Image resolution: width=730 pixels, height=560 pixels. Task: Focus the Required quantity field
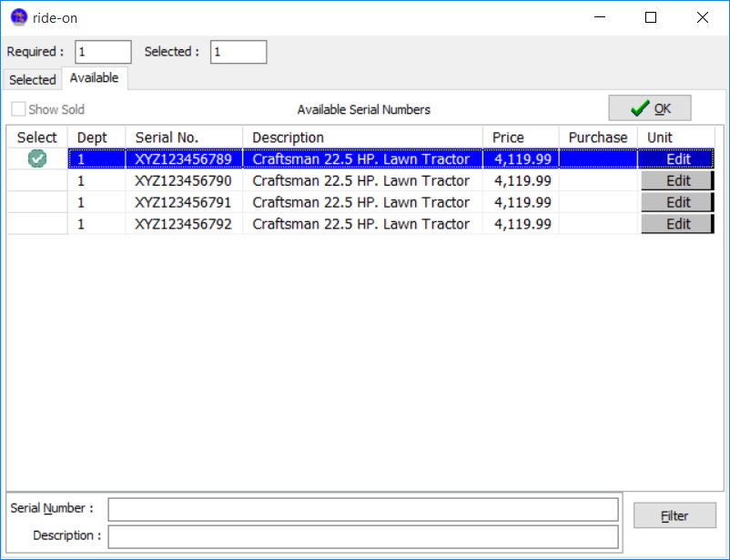point(103,52)
